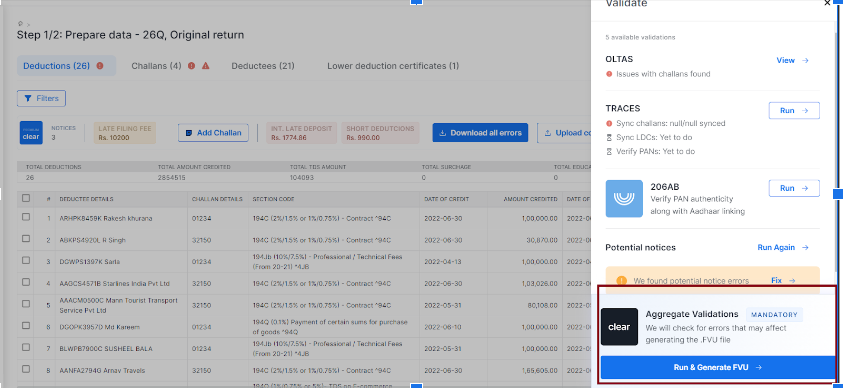This screenshot has height=388, width=843.
Task: Select deductee DGOPK3957D Md Kareem
Action: click(x=99, y=327)
